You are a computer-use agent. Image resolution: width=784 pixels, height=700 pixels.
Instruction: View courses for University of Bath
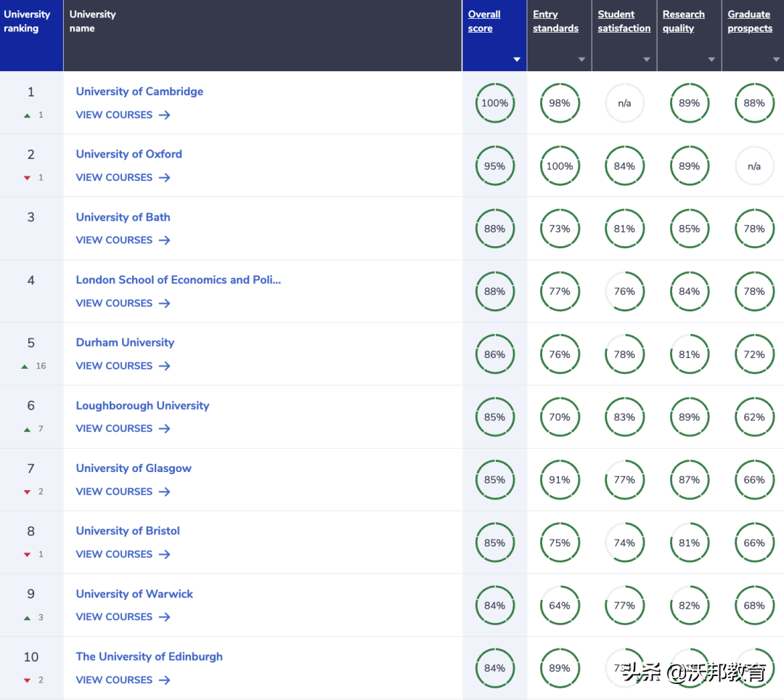[x=123, y=240]
